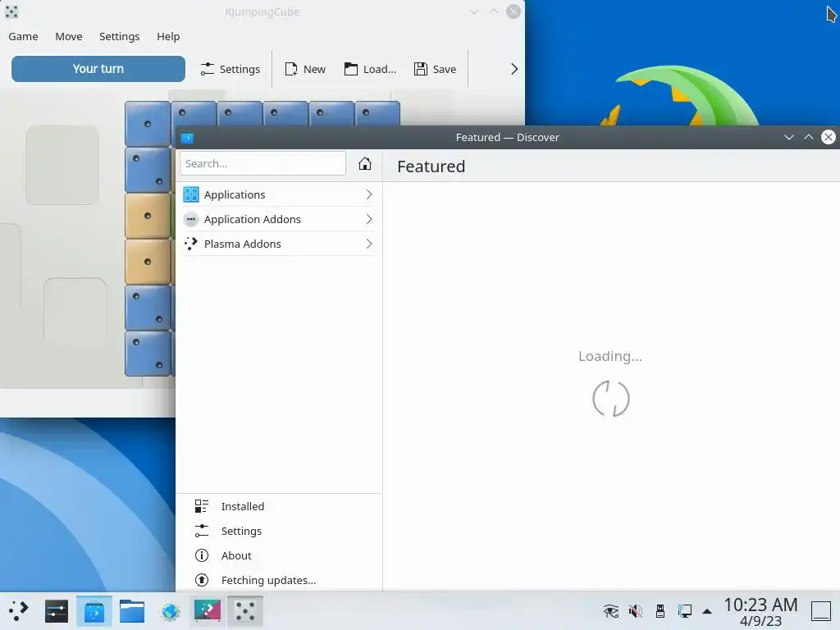This screenshot has height=630, width=840.
Task: Click Load... in KJumpingCube toolbar
Action: click(370, 69)
